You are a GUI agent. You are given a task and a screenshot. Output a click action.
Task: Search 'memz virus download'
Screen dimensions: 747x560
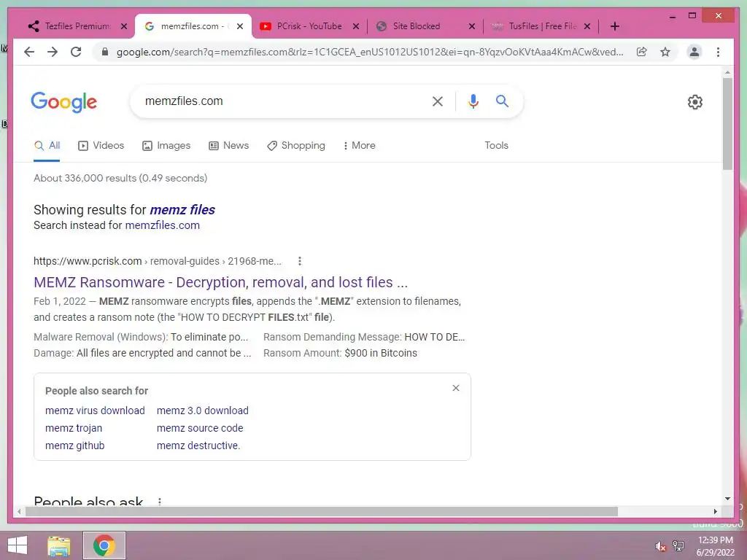click(x=95, y=411)
